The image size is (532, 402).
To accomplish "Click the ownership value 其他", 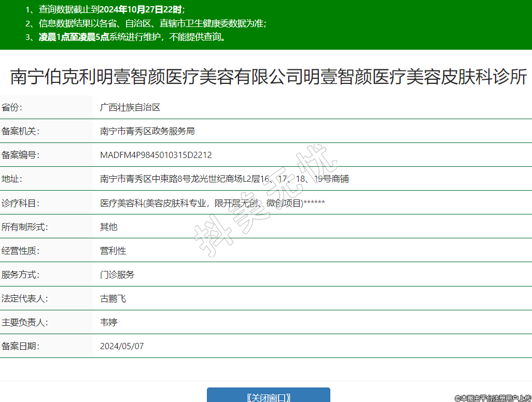I will coord(109,227).
